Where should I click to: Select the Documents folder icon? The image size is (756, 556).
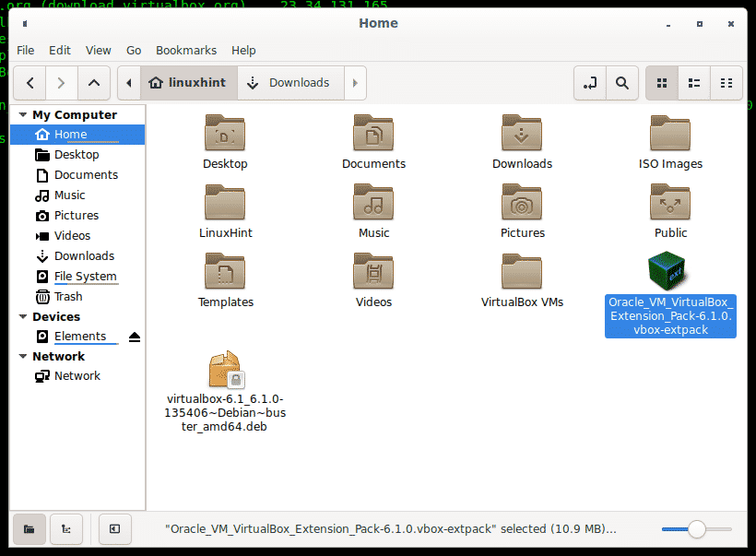(x=373, y=133)
